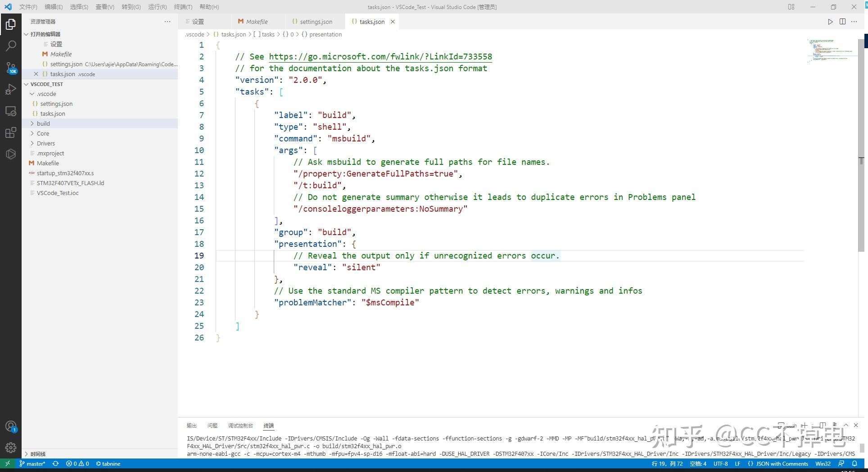Switch to the 设置 editor tab
868x472 pixels.
click(205, 22)
